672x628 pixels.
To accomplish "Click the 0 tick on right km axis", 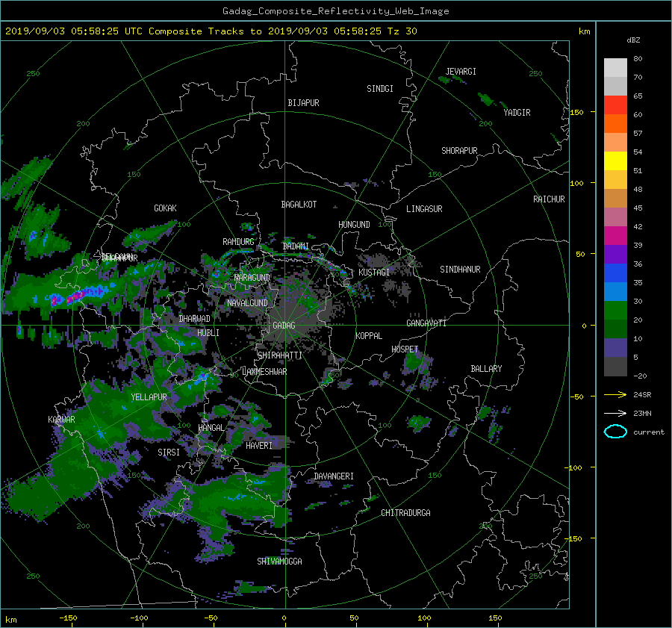I will pyautogui.click(x=584, y=326).
